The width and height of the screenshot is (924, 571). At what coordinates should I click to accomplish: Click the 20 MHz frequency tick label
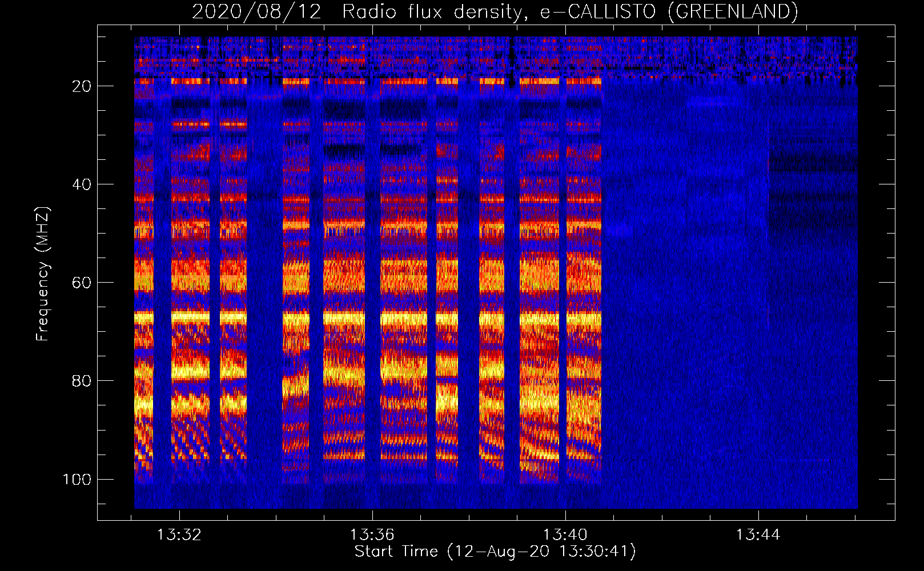(82, 86)
